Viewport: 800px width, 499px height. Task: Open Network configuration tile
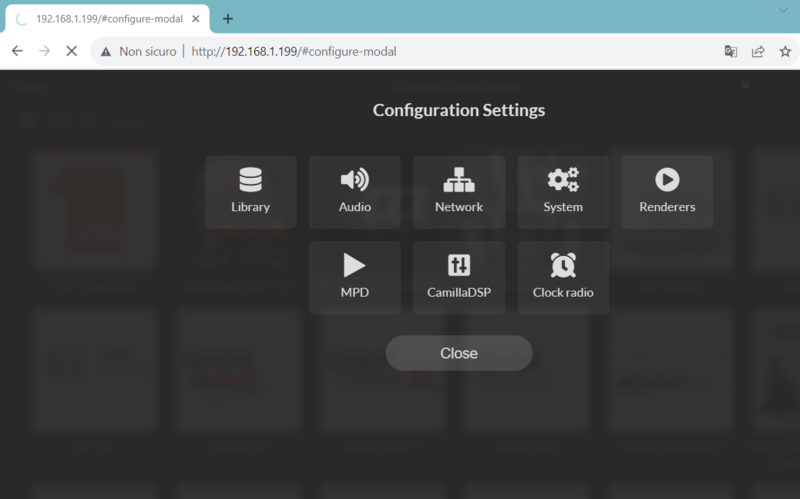point(459,192)
